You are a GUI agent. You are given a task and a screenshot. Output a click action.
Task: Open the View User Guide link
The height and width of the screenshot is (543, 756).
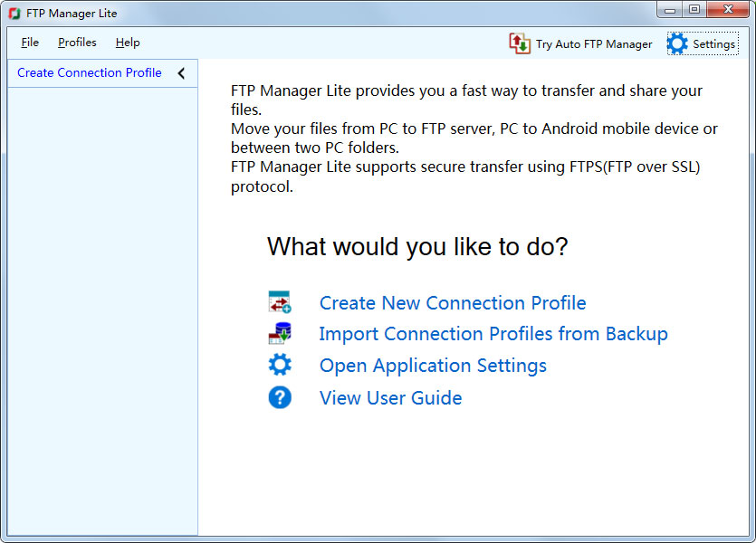click(390, 397)
